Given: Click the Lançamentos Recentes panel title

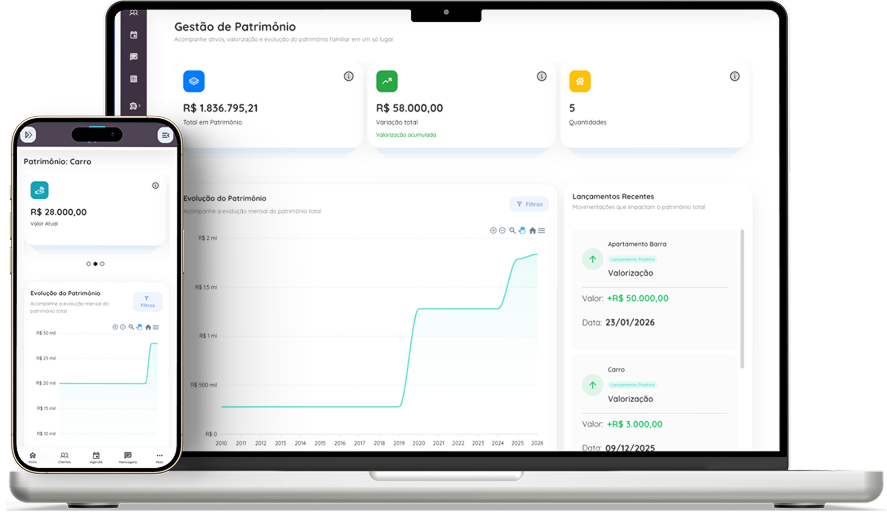Looking at the screenshot, I should click(x=613, y=196).
